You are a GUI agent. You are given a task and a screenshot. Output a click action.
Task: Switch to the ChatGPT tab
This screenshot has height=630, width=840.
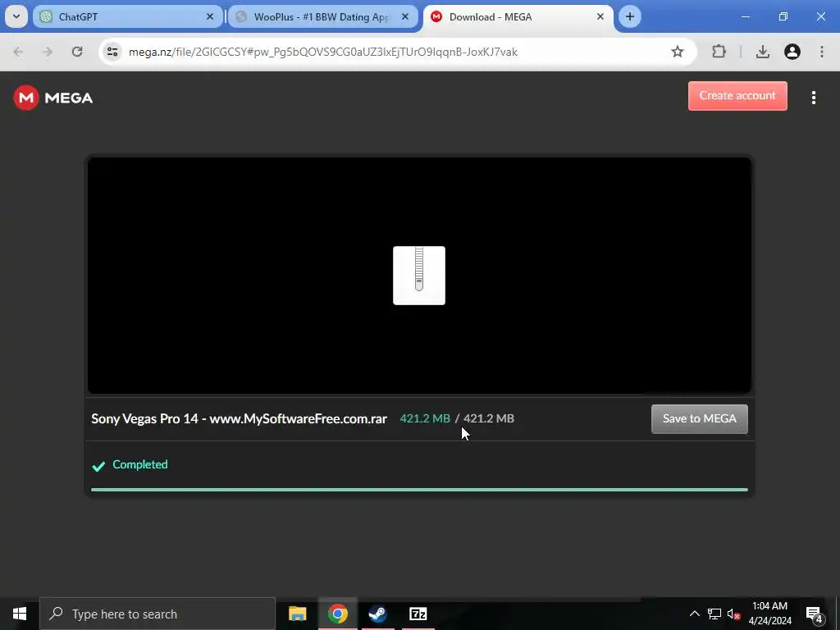pyautogui.click(x=127, y=16)
